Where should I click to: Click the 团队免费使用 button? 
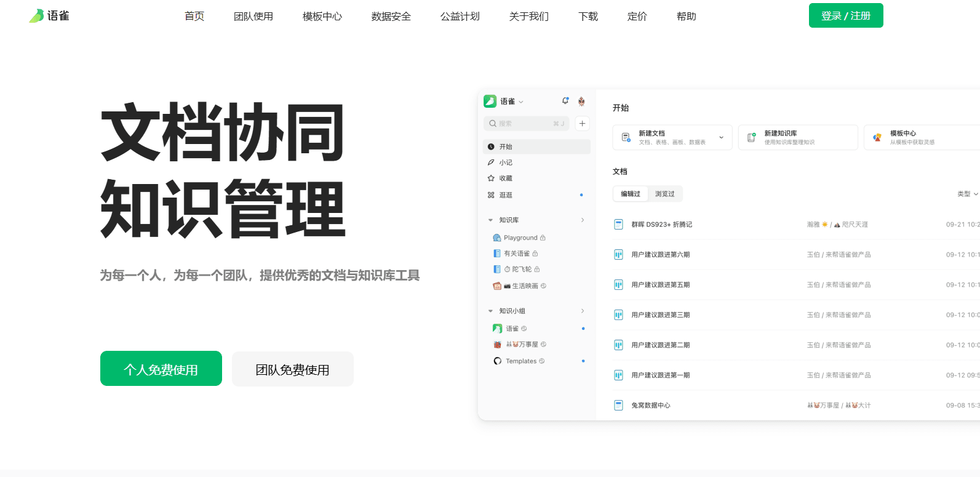pyautogui.click(x=293, y=369)
